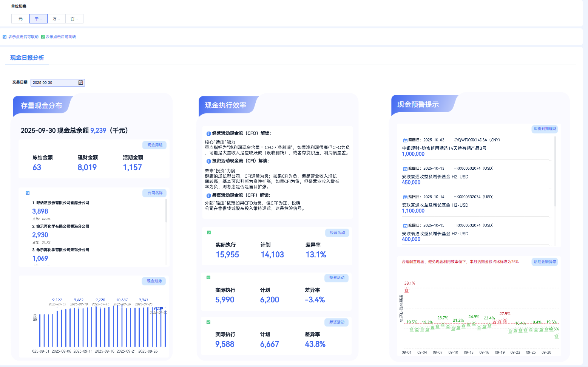This screenshot has width=588, height=367.
Task: Click the green jump icon in the legend
Action: point(43,37)
